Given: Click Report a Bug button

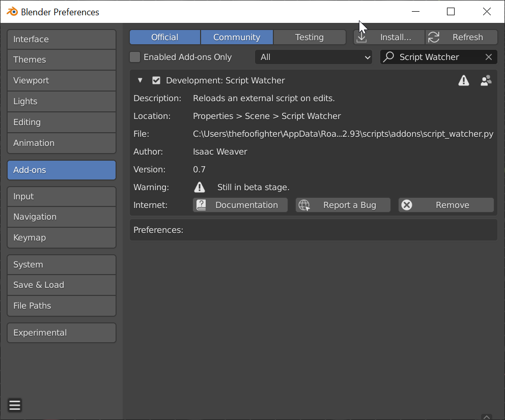Looking at the screenshot, I should 343,205.
